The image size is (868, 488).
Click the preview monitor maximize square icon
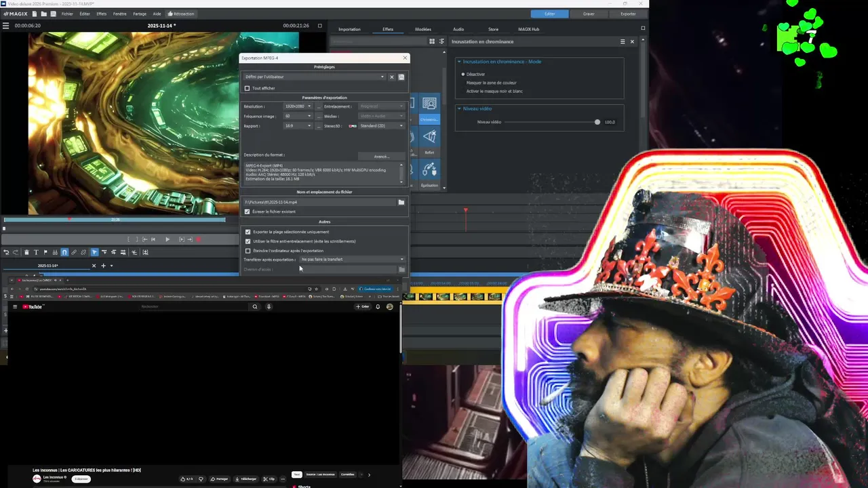point(320,26)
